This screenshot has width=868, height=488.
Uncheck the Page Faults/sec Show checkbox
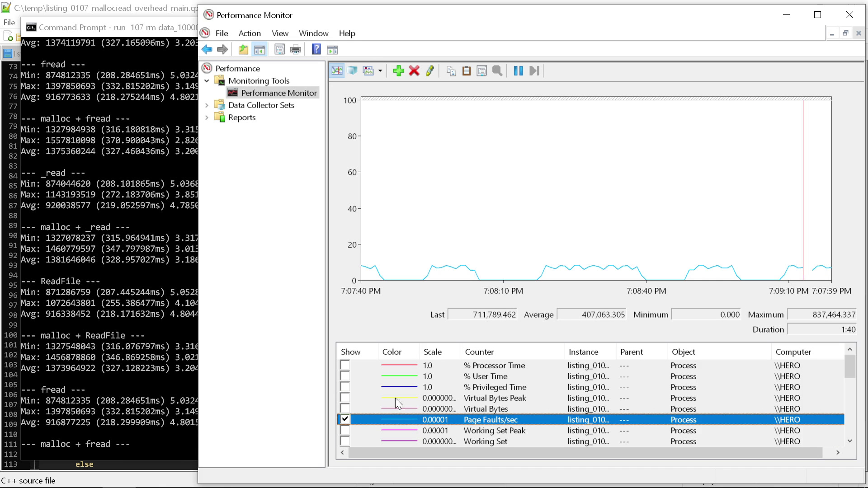pos(345,419)
